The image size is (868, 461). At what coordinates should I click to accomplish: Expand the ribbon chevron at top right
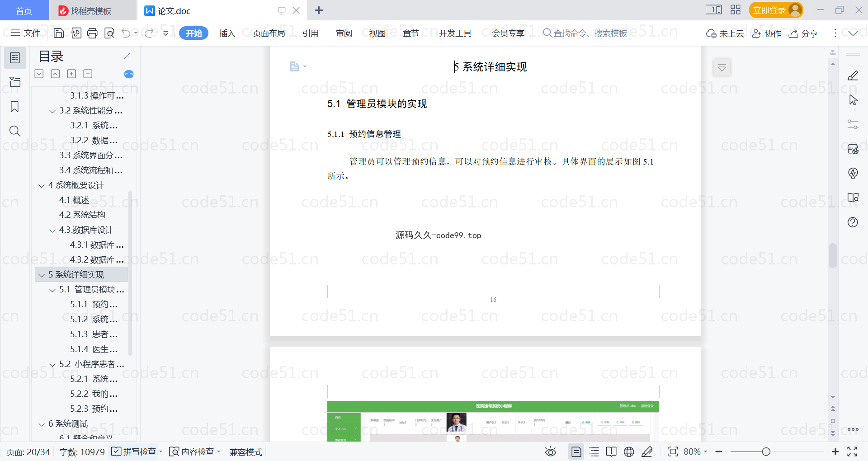tap(853, 33)
